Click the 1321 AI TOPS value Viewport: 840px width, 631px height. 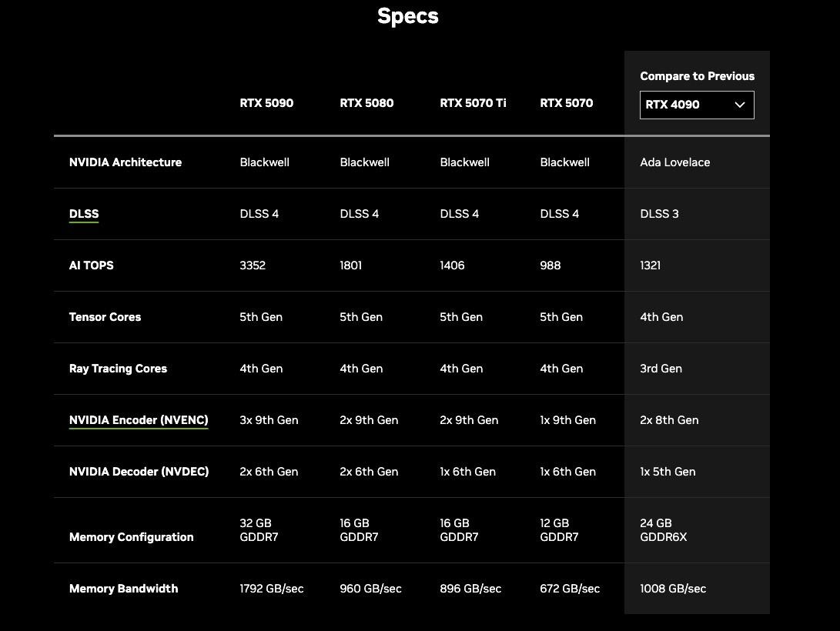coord(651,265)
